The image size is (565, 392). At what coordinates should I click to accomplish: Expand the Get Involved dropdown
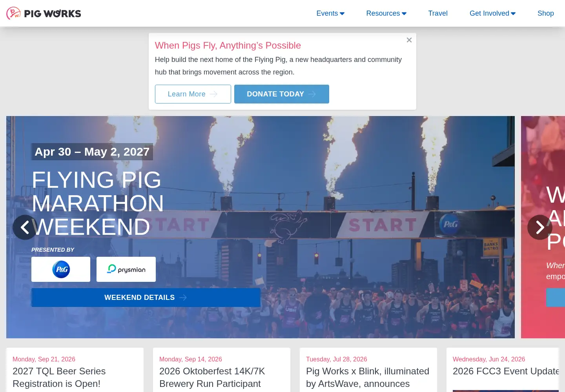pos(492,13)
